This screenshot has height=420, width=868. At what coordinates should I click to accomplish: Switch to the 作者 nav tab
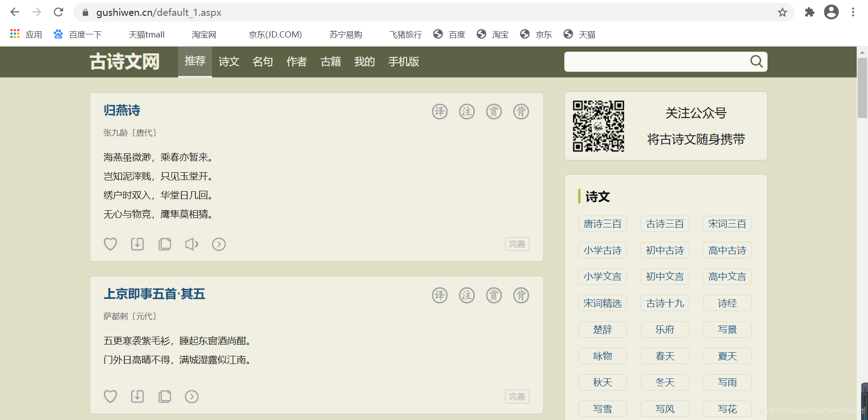[x=297, y=61]
